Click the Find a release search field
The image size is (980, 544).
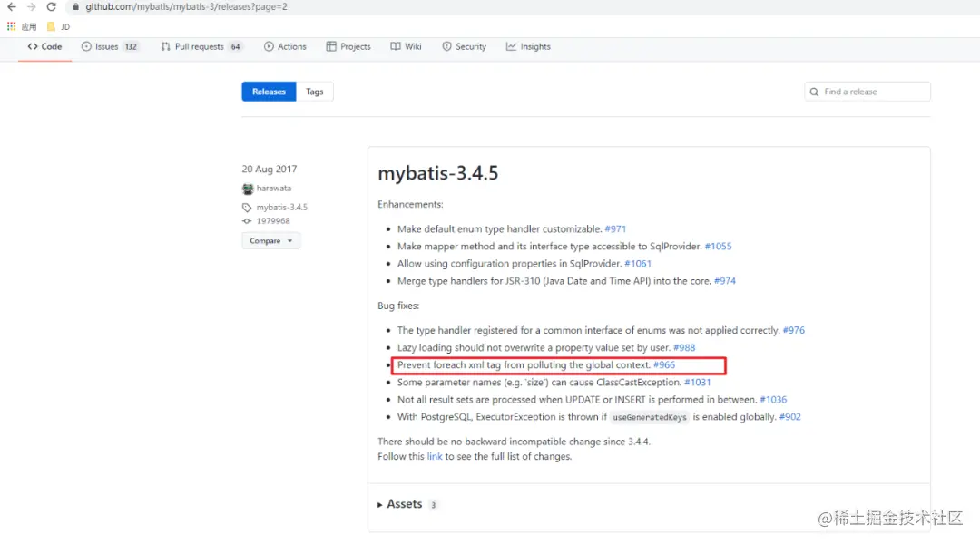pyautogui.click(x=867, y=92)
